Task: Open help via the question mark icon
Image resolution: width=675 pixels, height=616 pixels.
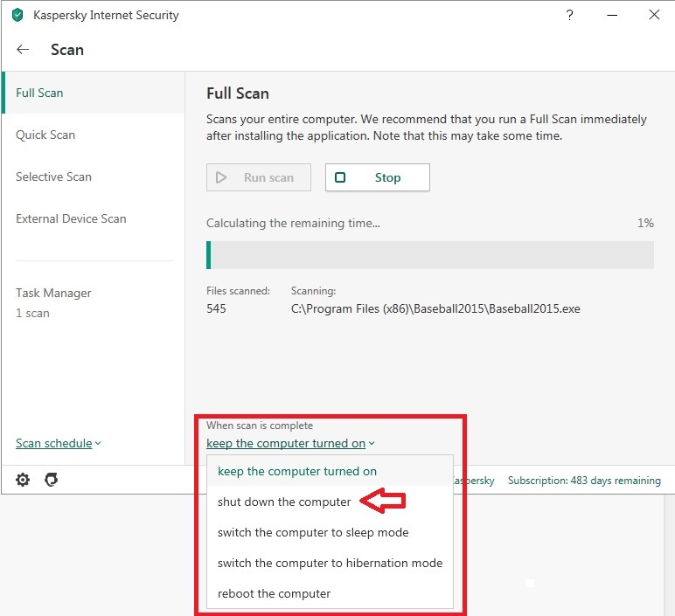Action: [571, 15]
